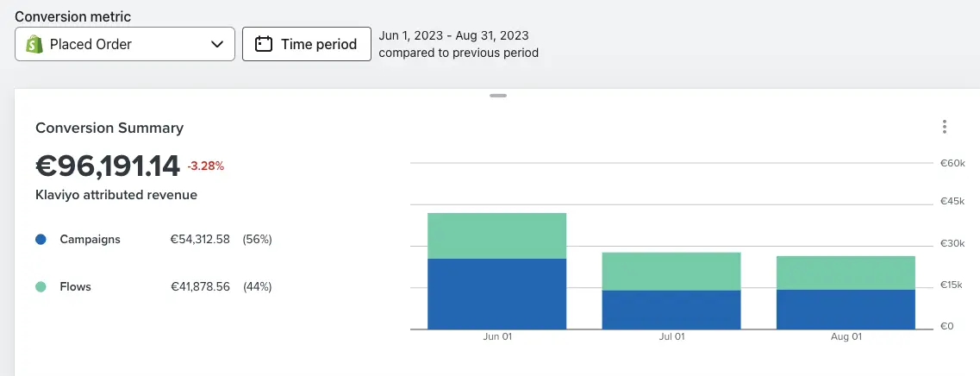The width and height of the screenshot is (980, 376).
Task: Select the June blue Campaigns bar segment
Action: coord(496,293)
